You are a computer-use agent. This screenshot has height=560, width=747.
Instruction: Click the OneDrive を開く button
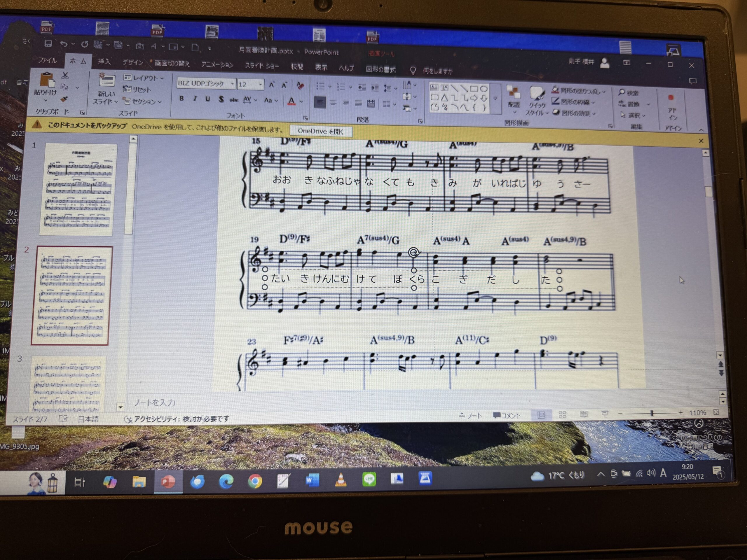click(321, 131)
